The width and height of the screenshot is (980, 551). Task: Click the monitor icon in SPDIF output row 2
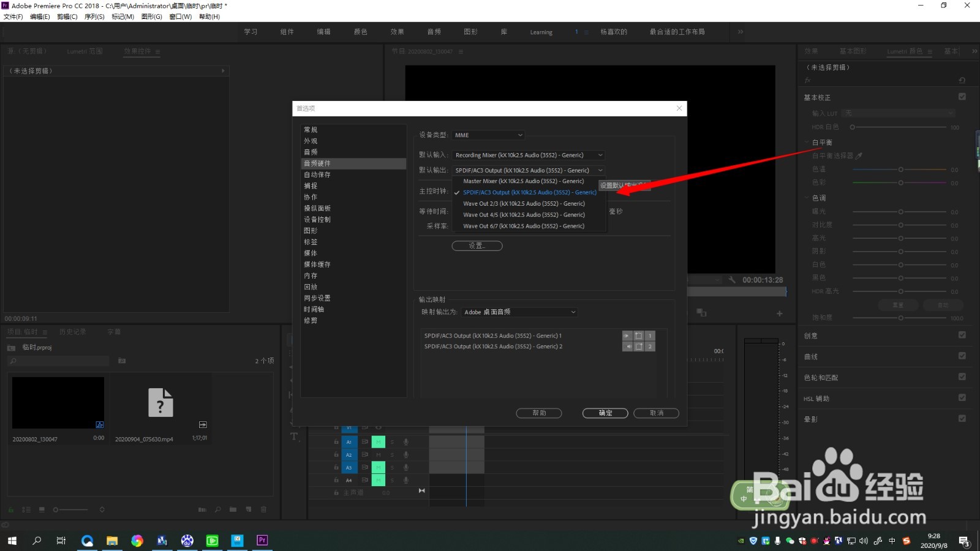point(639,347)
